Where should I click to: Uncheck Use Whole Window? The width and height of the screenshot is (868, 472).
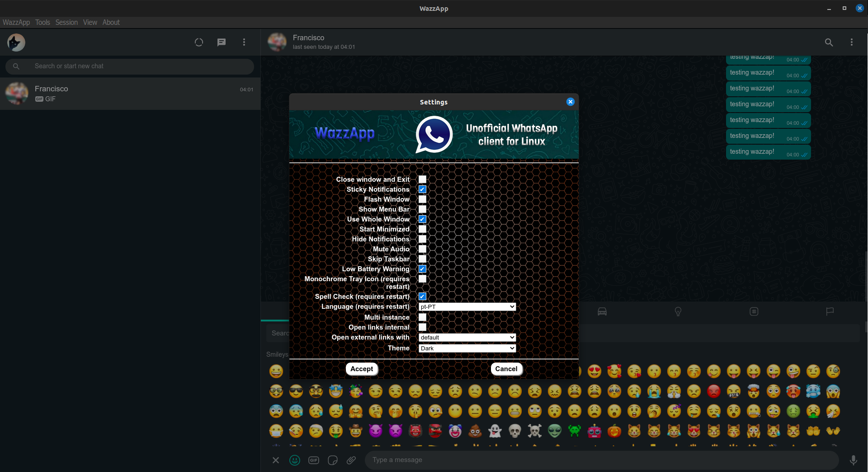pos(422,219)
